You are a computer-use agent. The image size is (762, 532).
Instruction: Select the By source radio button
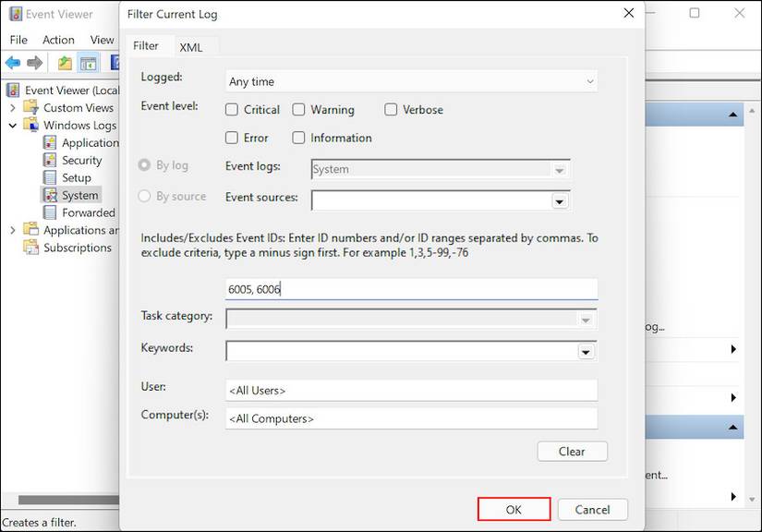[x=144, y=197]
